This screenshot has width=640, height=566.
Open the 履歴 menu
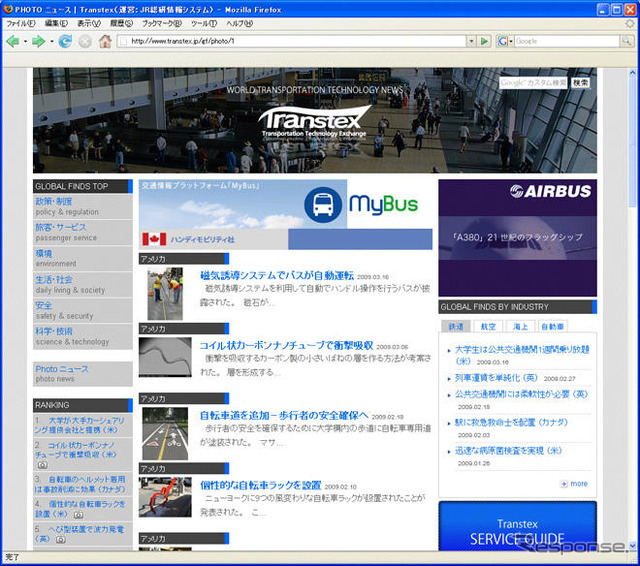point(121,24)
